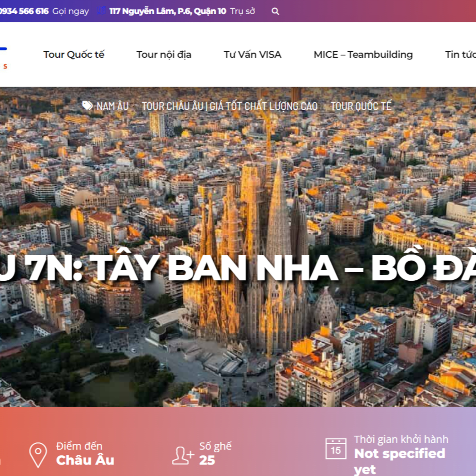Click the calendar icon for departure time
476x476 pixels.
coord(336,449)
